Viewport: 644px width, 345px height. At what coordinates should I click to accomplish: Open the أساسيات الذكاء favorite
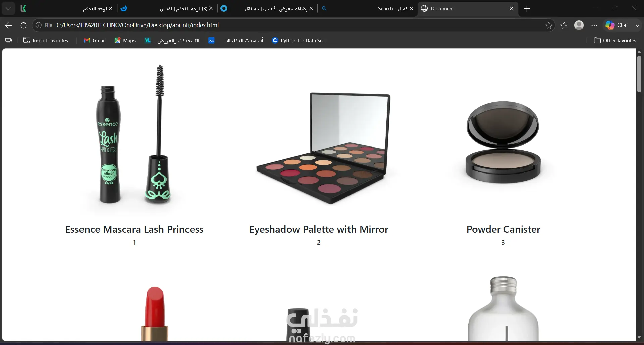point(243,40)
